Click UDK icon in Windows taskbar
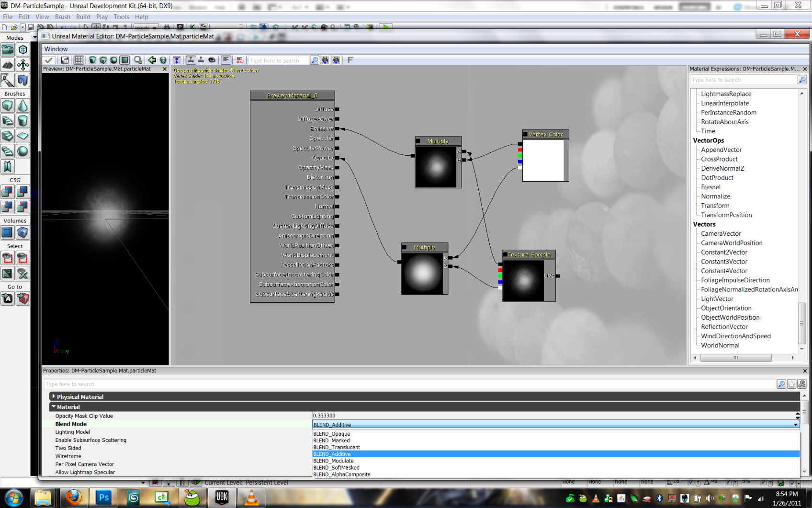Viewport: 812px width, 508px height. pos(222,498)
